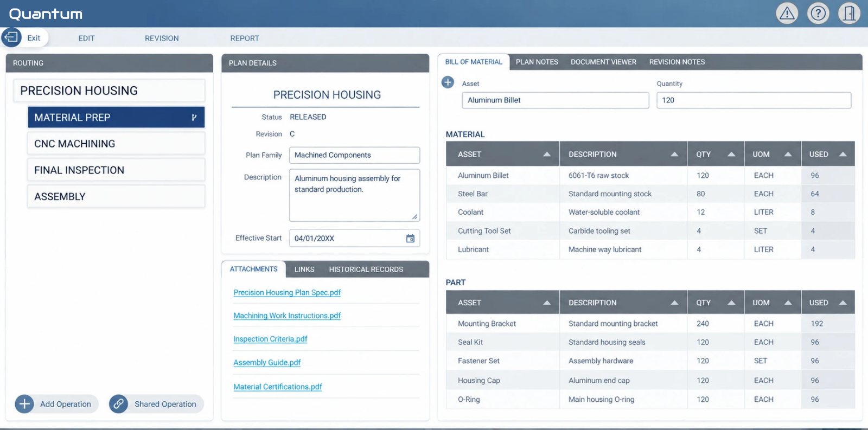Sort Part table by ASSET arrow

point(547,303)
